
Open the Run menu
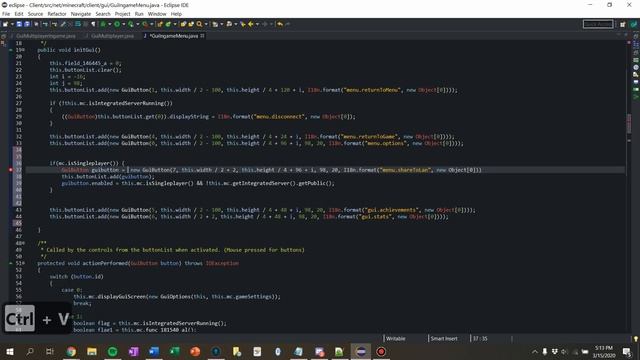tap(139, 14)
